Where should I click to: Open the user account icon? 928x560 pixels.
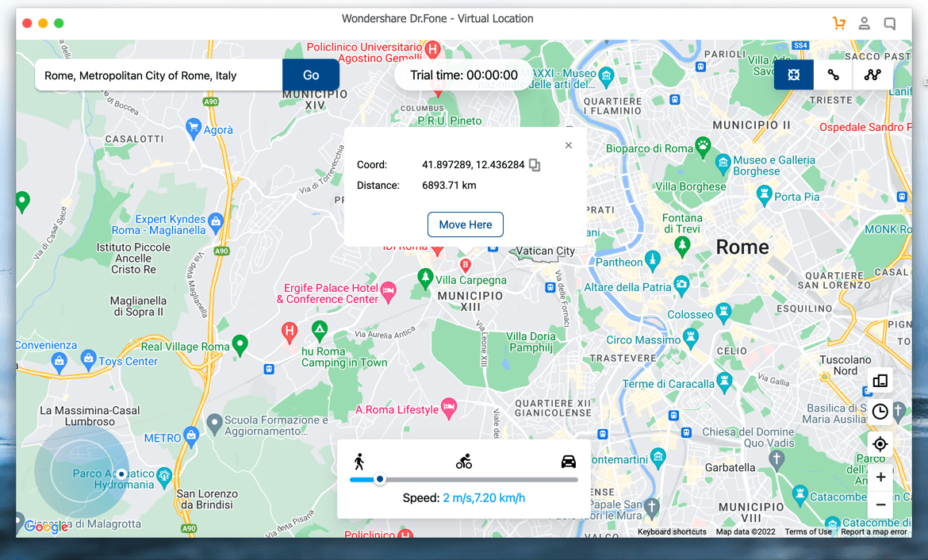point(865,24)
